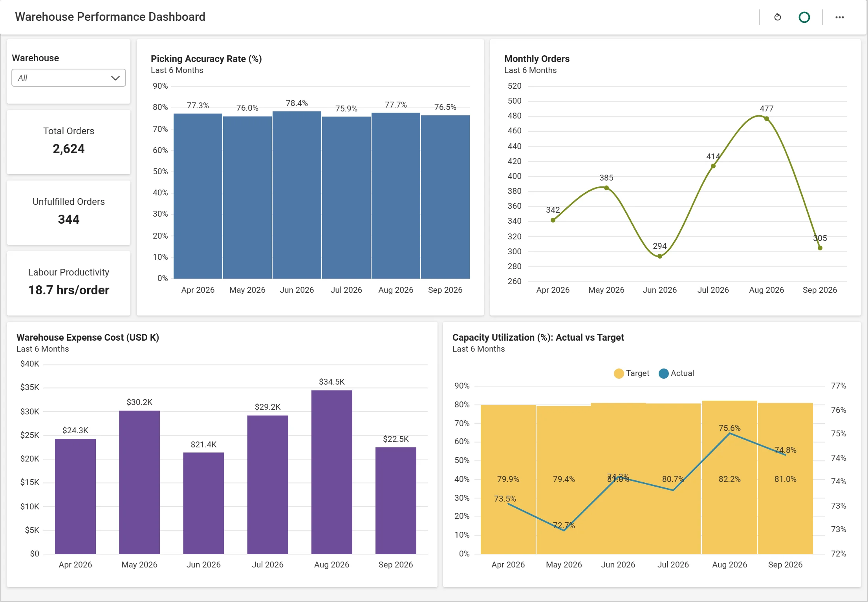Click the Jul 2026 expense bar $29.2K
This screenshot has width=868, height=602.
click(x=268, y=485)
